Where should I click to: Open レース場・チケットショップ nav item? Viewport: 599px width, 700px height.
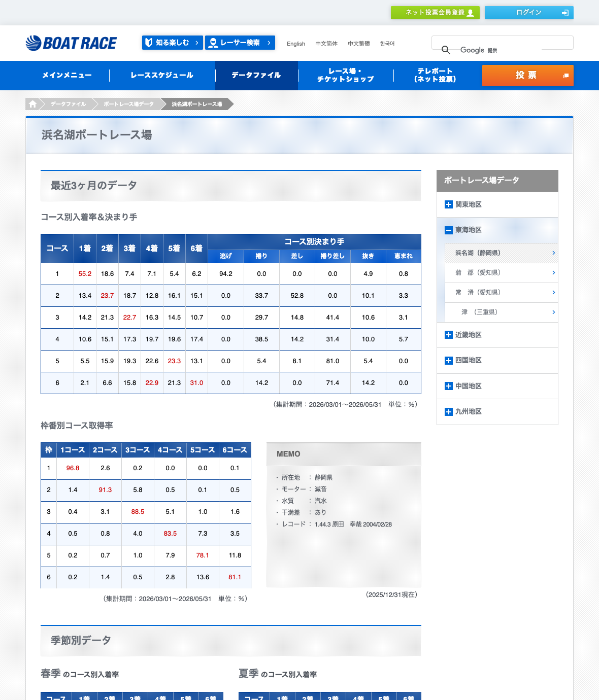pyautogui.click(x=346, y=75)
